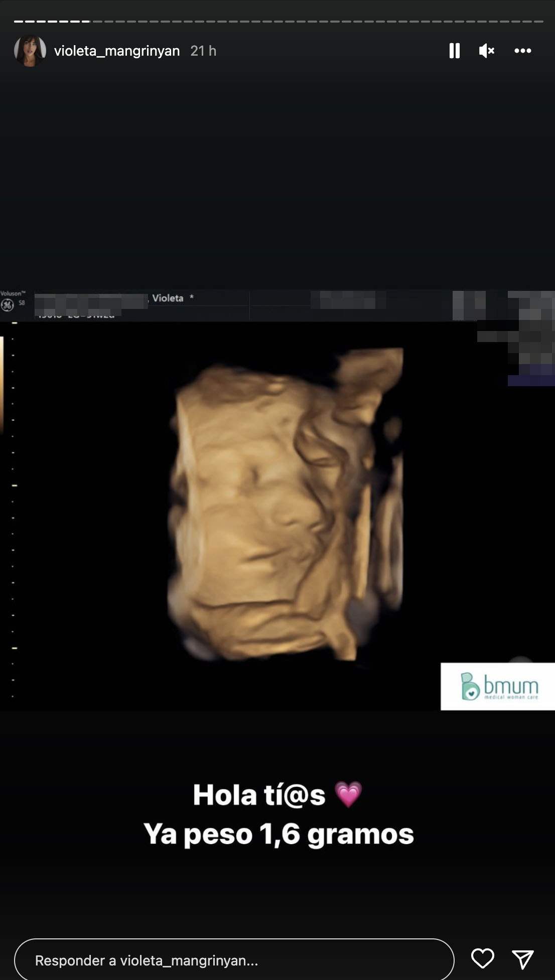Click the '21 h' story timestamp

point(203,51)
